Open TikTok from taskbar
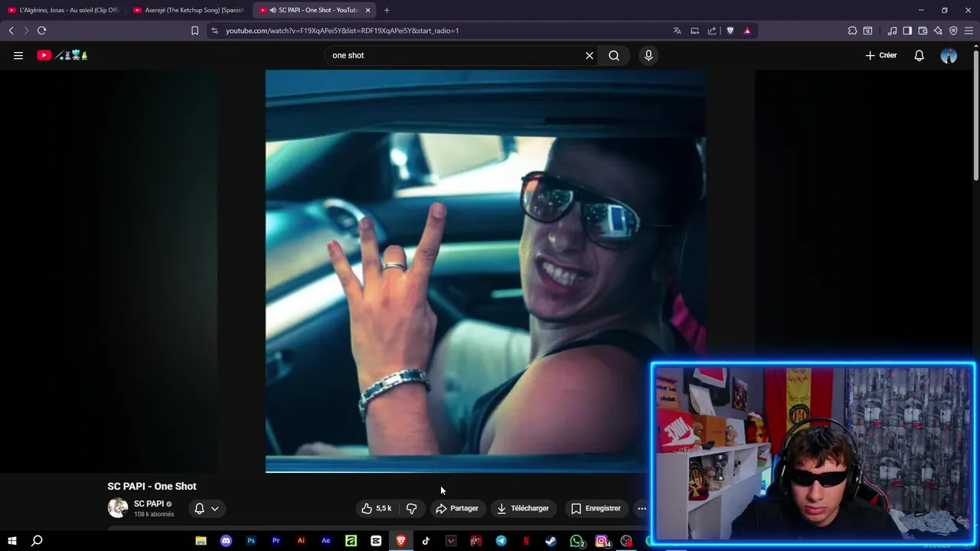Image resolution: width=980 pixels, height=551 pixels. click(x=426, y=541)
